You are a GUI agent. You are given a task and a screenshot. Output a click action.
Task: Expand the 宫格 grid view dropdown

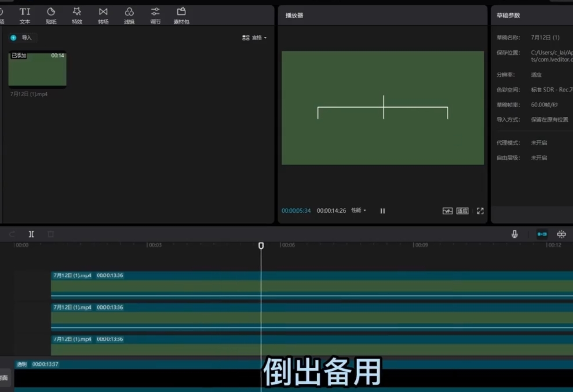click(x=255, y=38)
